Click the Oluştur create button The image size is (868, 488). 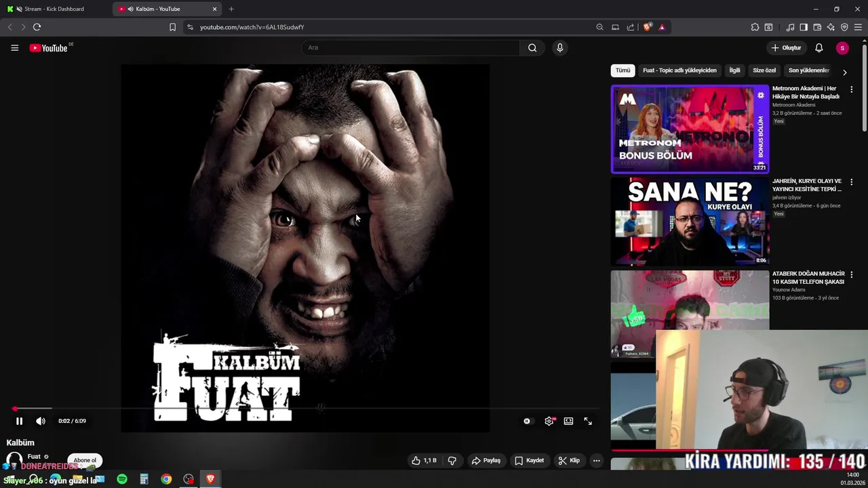tap(786, 47)
